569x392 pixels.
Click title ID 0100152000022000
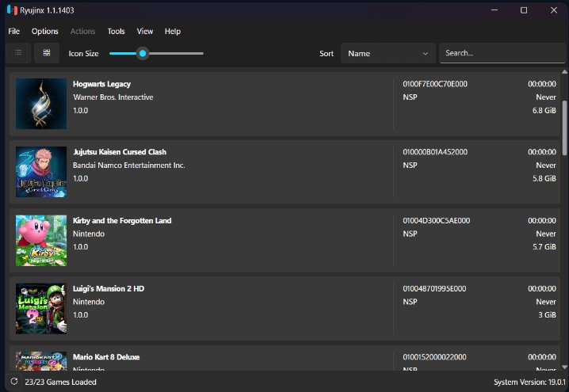click(434, 357)
